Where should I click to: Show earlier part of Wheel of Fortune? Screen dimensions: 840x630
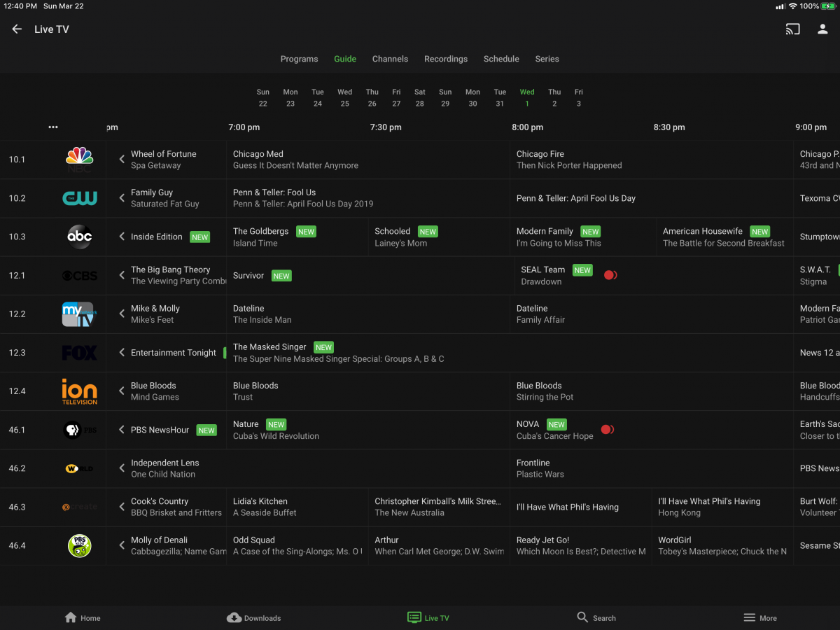122,160
